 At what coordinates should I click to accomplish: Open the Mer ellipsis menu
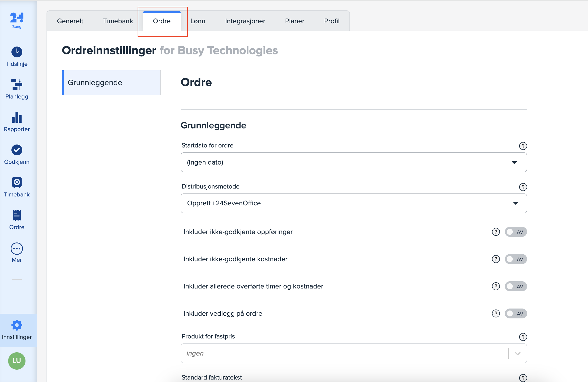[x=17, y=249]
